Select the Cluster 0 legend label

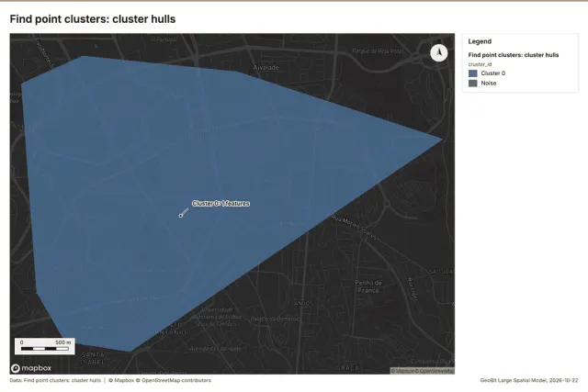click(492, 73)
